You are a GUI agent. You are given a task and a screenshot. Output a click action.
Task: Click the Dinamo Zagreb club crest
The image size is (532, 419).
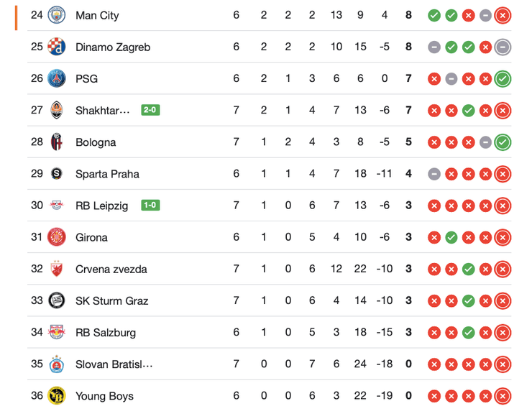(x=57, y=47)
